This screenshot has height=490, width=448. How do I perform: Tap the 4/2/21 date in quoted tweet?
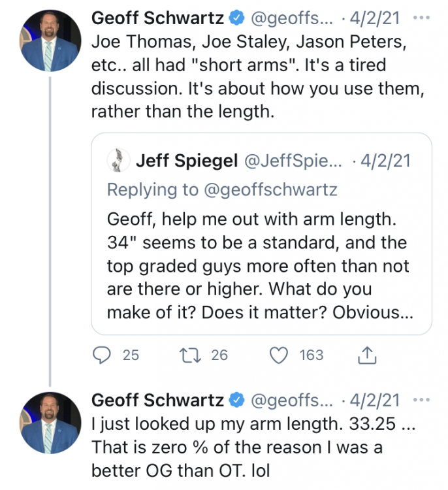click(385, 160)
